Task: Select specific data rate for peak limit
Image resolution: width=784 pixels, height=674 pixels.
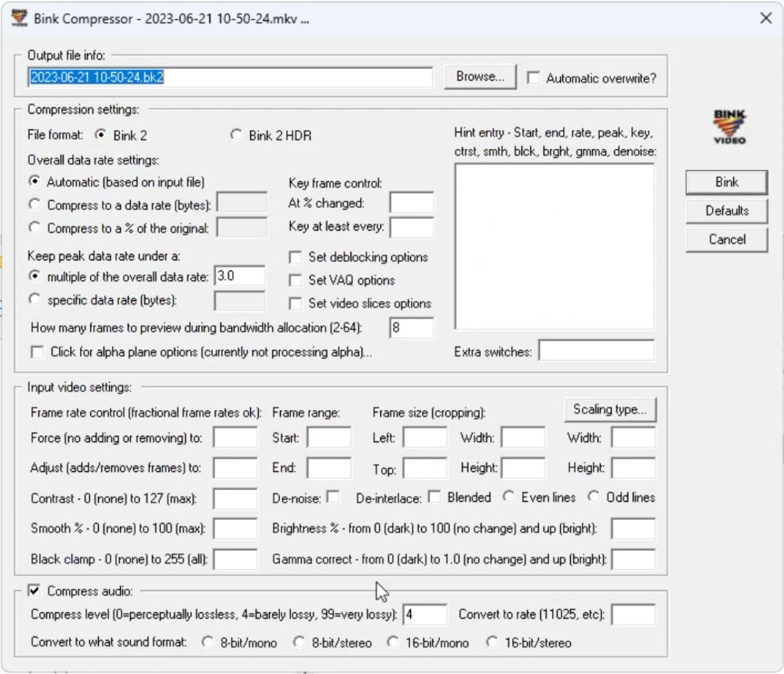Action: (33, 299)
